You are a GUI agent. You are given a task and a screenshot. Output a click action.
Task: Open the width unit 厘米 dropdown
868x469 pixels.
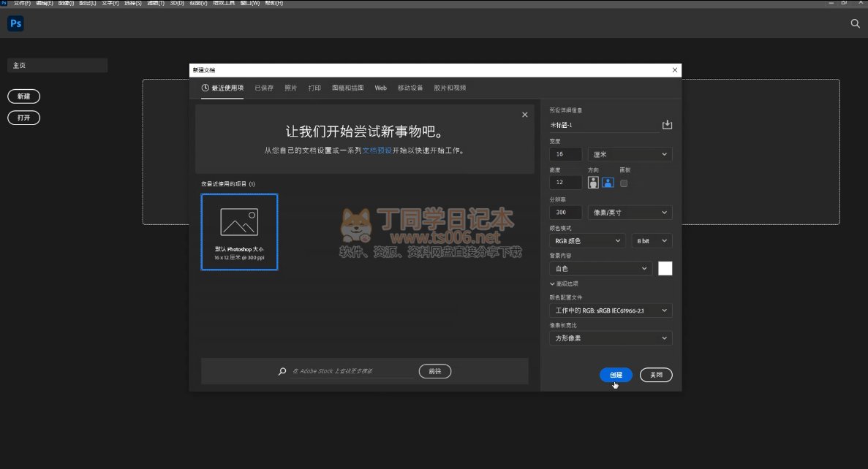point(630,154)
